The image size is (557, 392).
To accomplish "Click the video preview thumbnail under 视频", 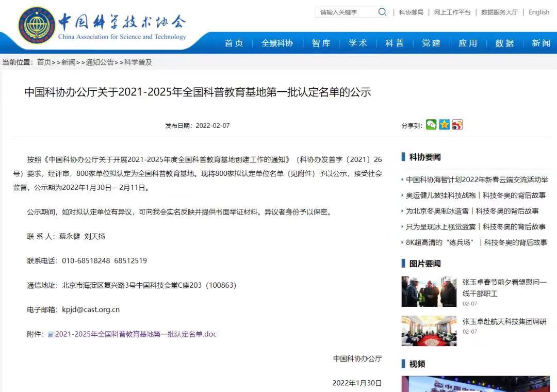I will (476, 384).
